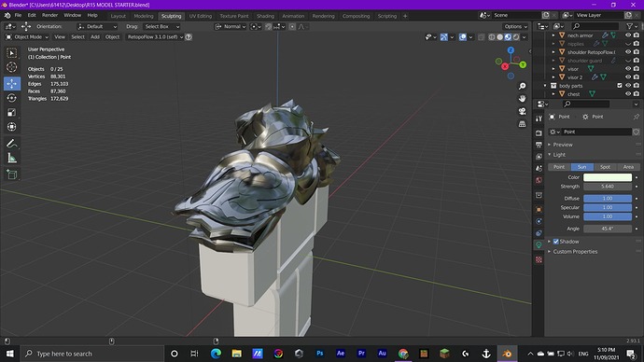Switch to the UV Editing workspace tab
Image resolution: width=644 pixels, height=362 pixels.
(201, 16)
